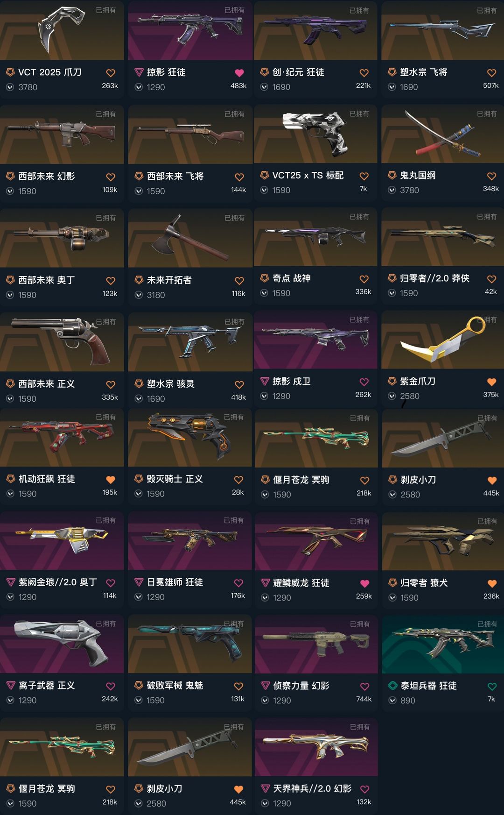Open the 归零者//2.0 莽侠 title
504x815 pixels.
pos(434,278)
